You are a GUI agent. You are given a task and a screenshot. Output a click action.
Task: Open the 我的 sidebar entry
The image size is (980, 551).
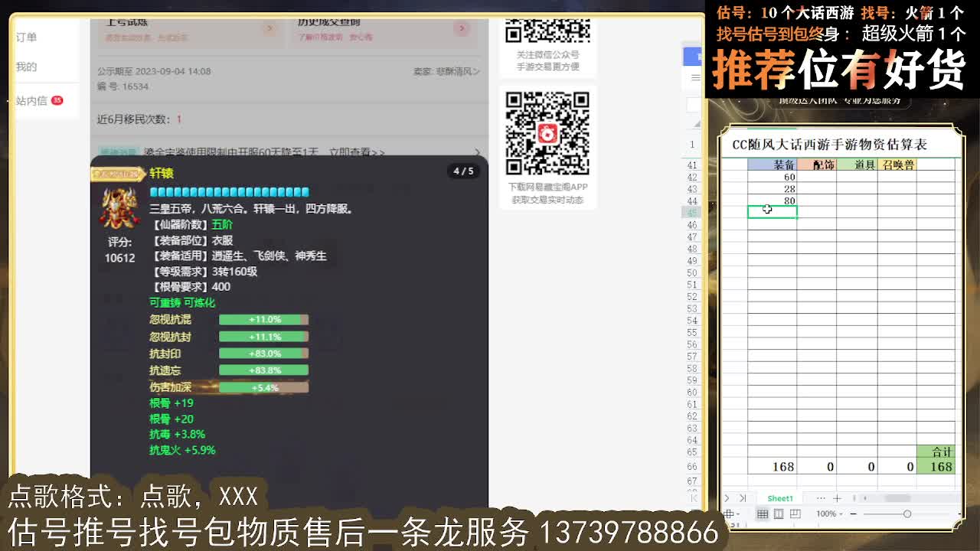[26, 67]
